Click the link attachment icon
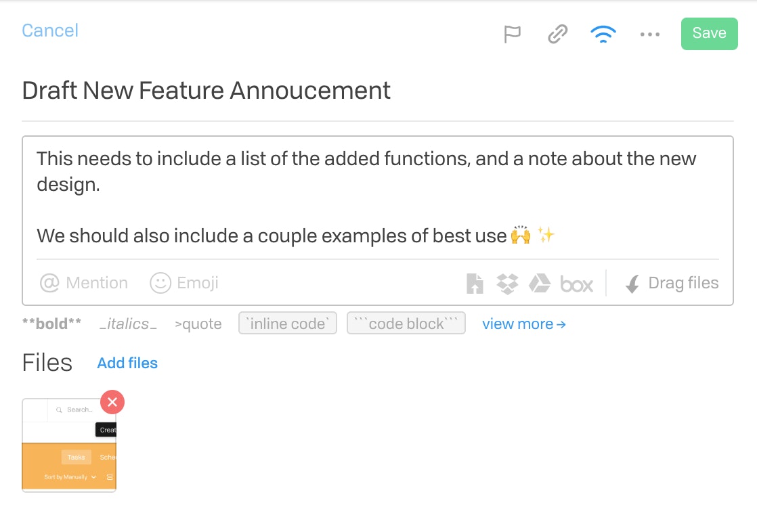This screenshot has width=757, height=532. 558,34
